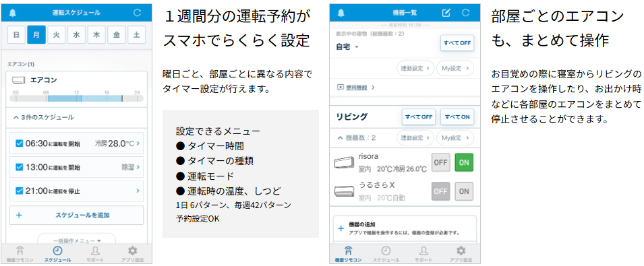Image resolution: width=644 pixels, height=266 pixels.
Task: Open the 一括操作メニュー dropdown
Action: 76,240
